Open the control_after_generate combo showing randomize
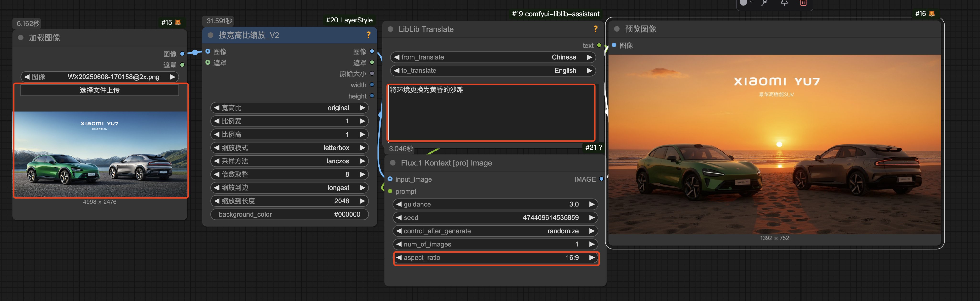This screenshot has width=980, height=301. click(x=495, y=231)
